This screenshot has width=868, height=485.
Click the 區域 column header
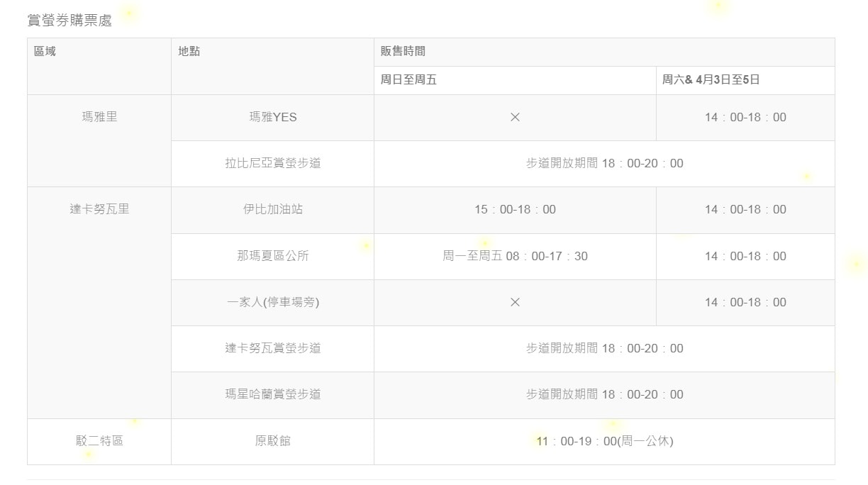pos(45,51)
